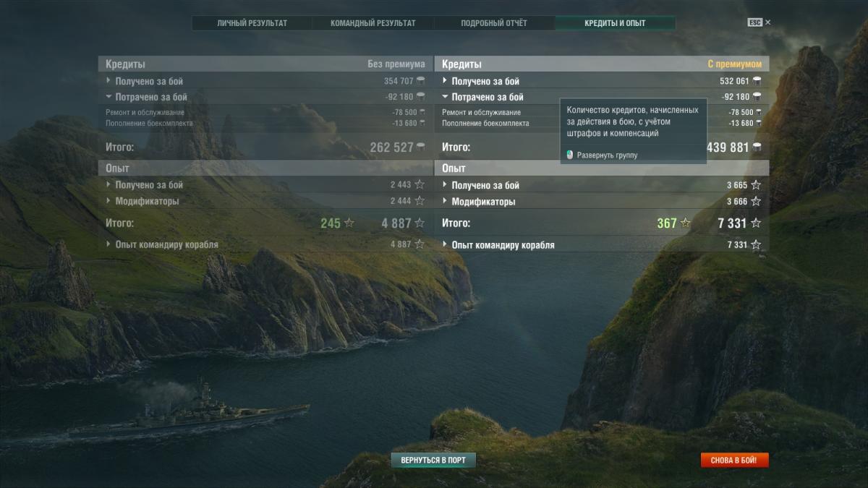Click the 3 666 modifiers value
The height and width of the screenshot is (488, 868).
tap(737, 201)
